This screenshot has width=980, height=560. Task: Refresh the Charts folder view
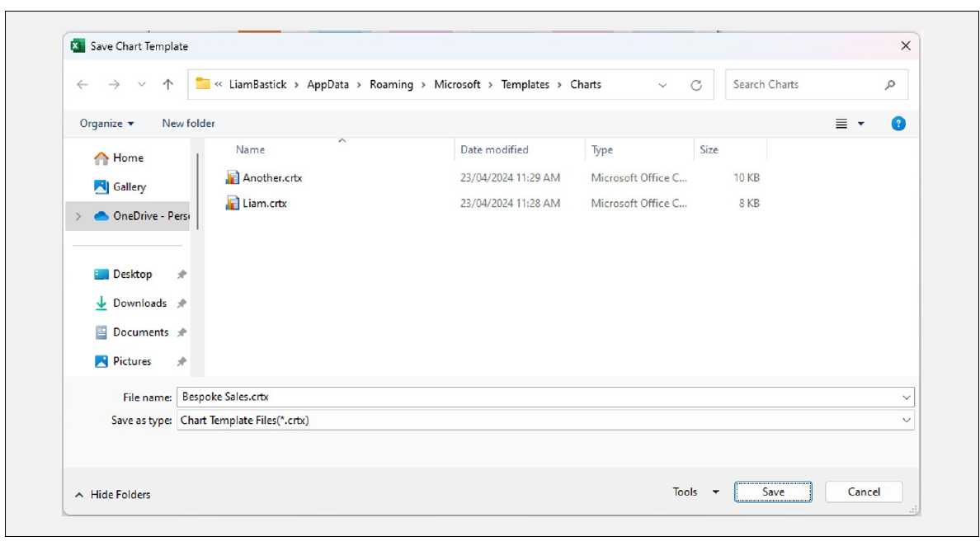click(697, 84)
